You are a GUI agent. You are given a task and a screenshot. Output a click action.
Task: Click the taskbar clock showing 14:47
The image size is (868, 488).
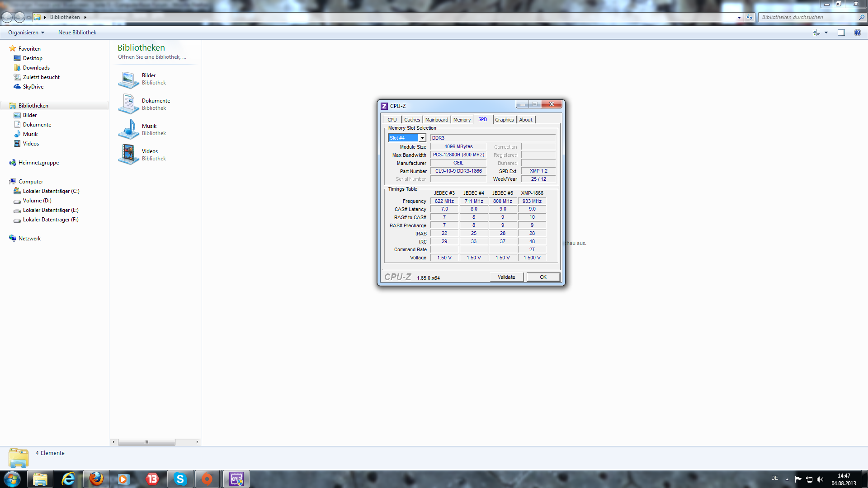pos(844,479)
